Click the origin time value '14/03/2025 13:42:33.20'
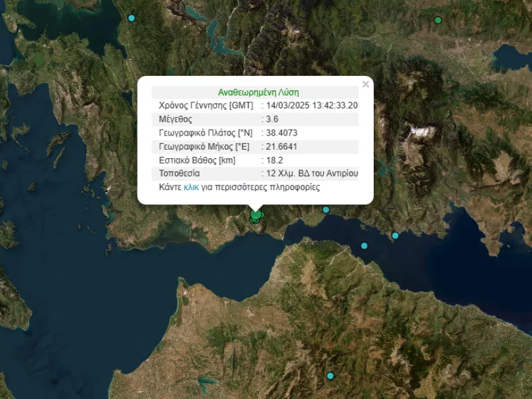 [x=312, y=106]
